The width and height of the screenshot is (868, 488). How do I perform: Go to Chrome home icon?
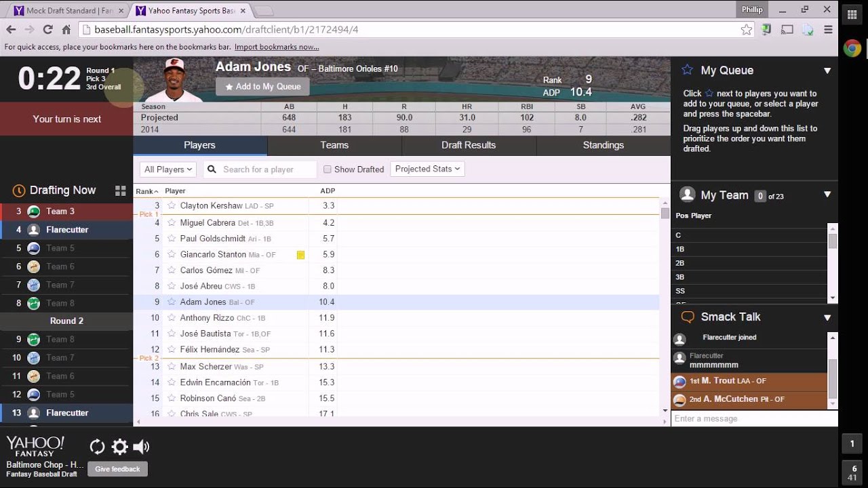click(x=66, y=30)
